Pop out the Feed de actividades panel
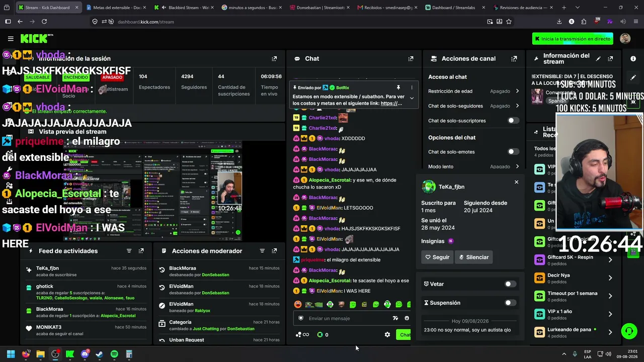The width and height of the screenshot is (644, 362). point(141,251)
